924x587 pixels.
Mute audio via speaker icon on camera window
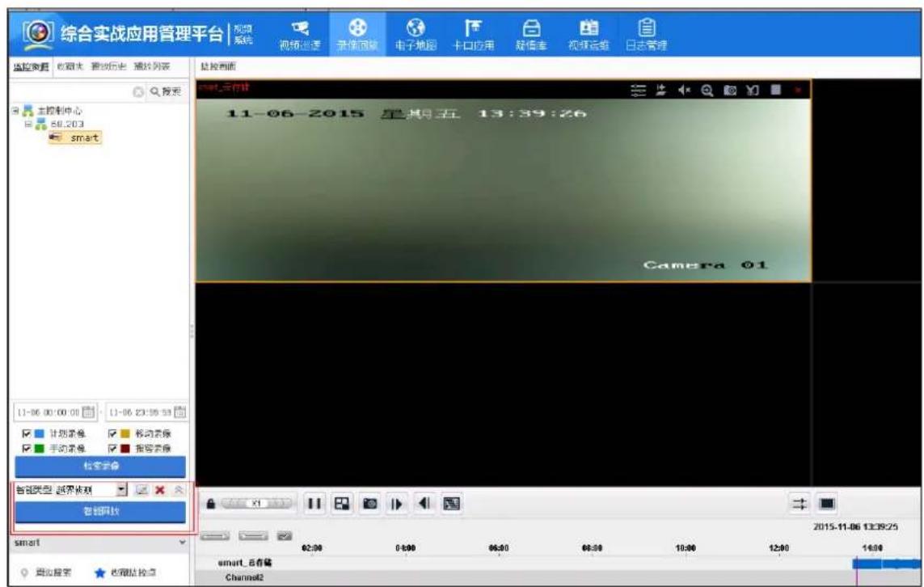click(684, 91)
